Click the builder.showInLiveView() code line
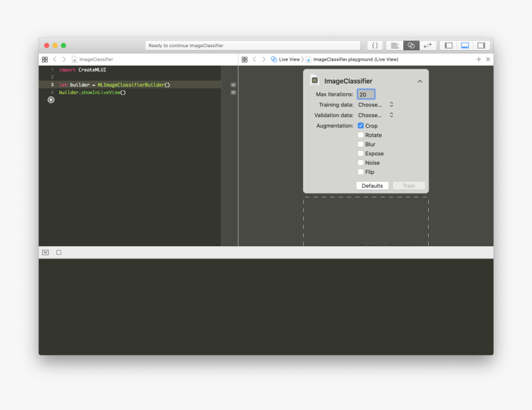Viewport: 532px width, 410px height. (x=92, y=92)
